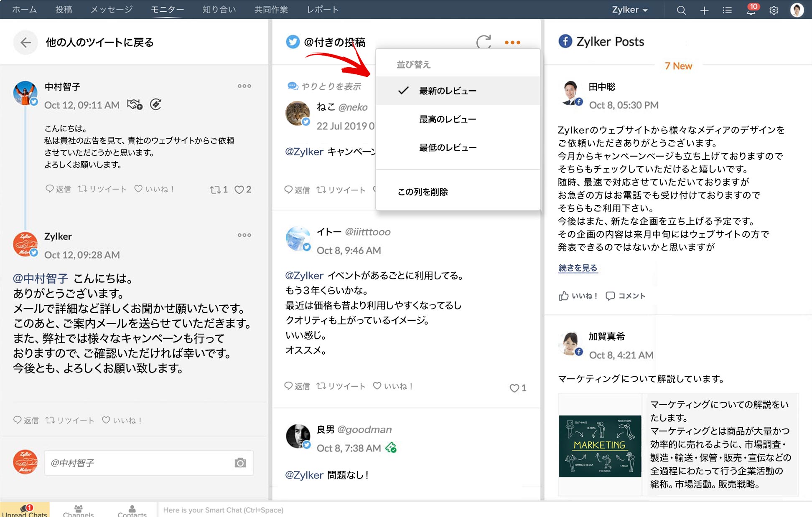Screen dimensions: 812x517
Task: Open the list view icon in top bar
Action: [x=727, y=10]
